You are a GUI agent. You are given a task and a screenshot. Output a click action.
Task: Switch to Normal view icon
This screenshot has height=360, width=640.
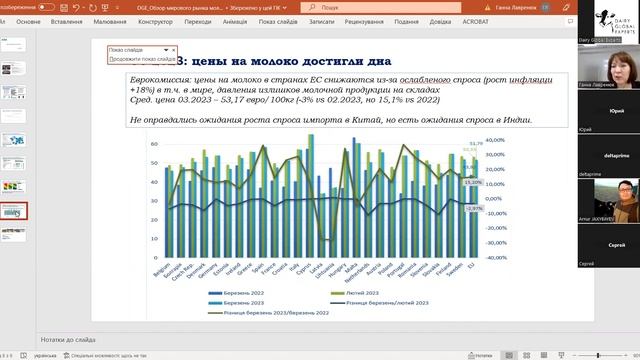click(x=509, y=356)
